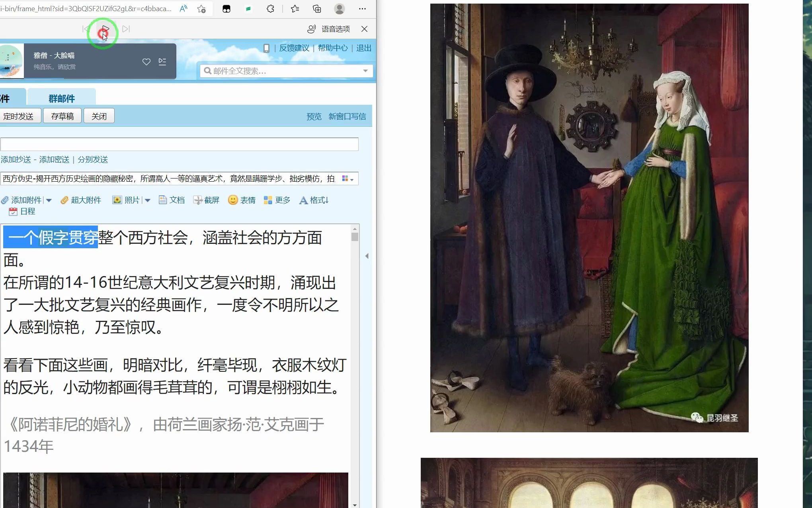Open the music playlist icon
This screenshot has height=508, width=812.
tap(162, 61)
